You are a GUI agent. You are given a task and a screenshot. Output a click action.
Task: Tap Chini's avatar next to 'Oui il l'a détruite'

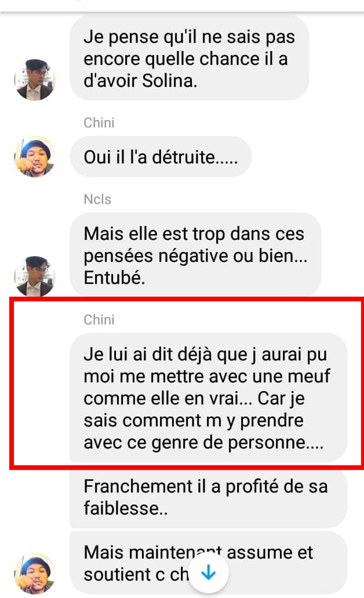pos(35,156)
